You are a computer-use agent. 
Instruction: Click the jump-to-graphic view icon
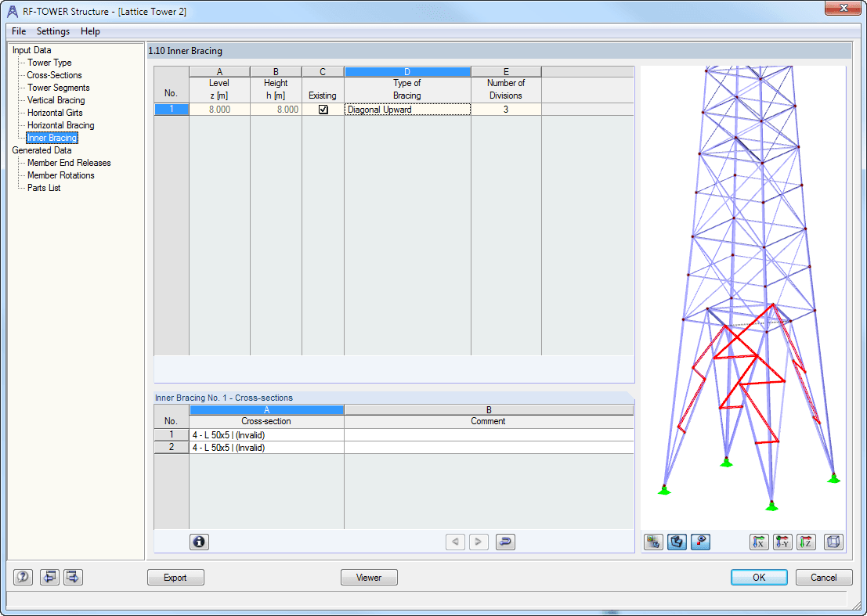click(x=653, y=542)
